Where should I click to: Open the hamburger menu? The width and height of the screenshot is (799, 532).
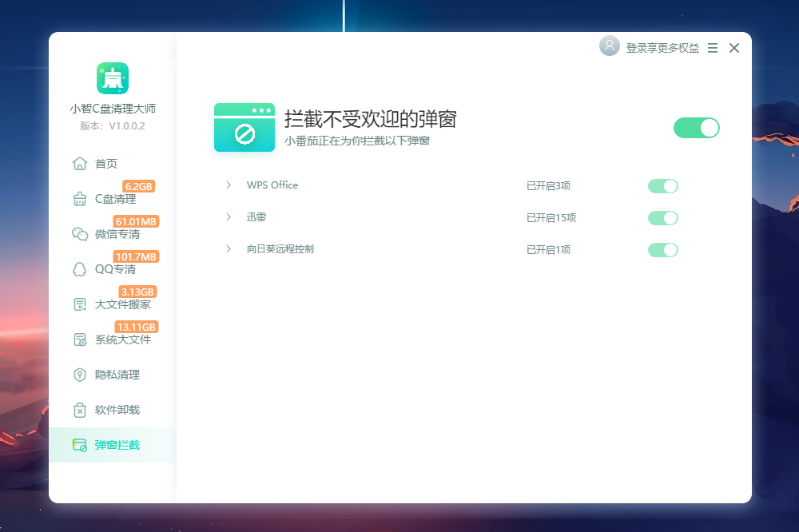(x=712, y=47)
